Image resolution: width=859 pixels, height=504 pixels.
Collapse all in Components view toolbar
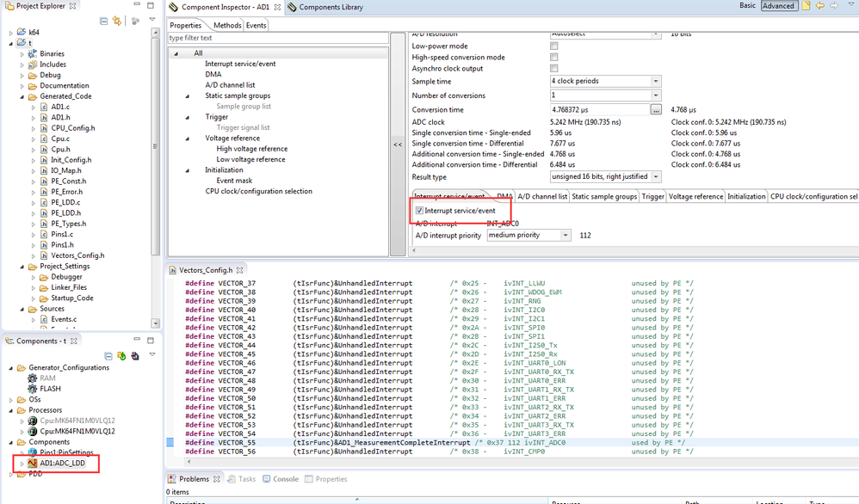108,356
